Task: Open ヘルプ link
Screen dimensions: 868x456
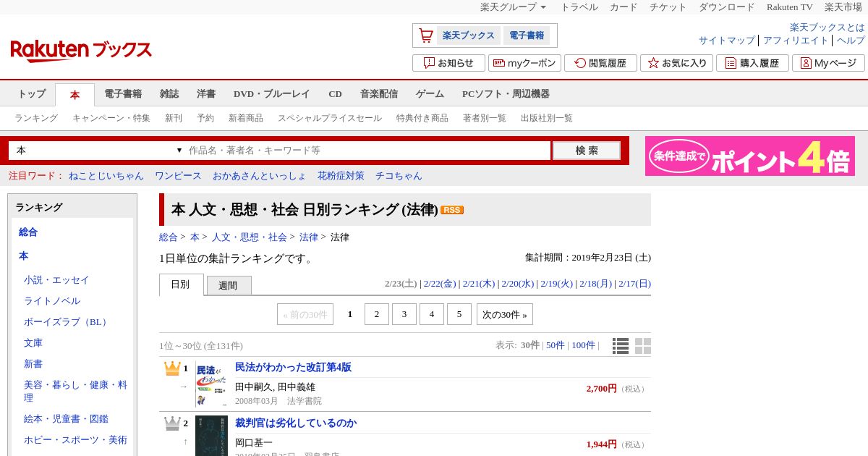Action: pos(851,41)
